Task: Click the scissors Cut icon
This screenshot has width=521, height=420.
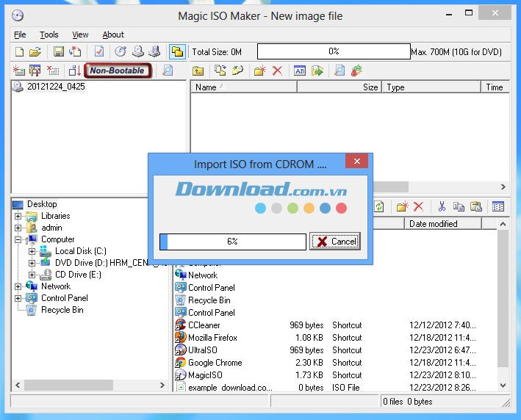Action: point(442,207)
